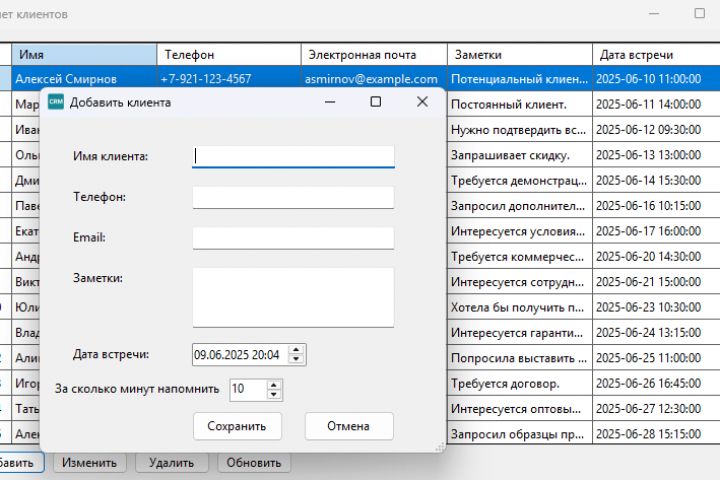
Task: Click date cell 2025-06-20 14:30:00
Action: (x=657, y=256)
